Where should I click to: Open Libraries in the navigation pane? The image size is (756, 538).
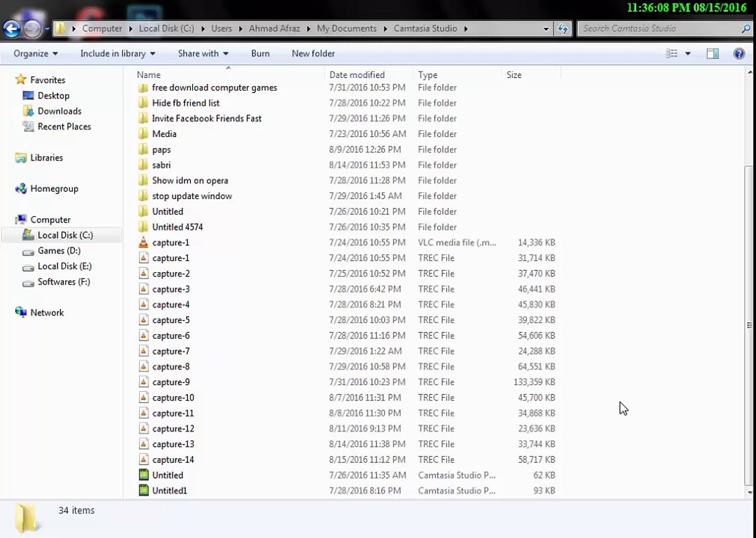(46, 158)
